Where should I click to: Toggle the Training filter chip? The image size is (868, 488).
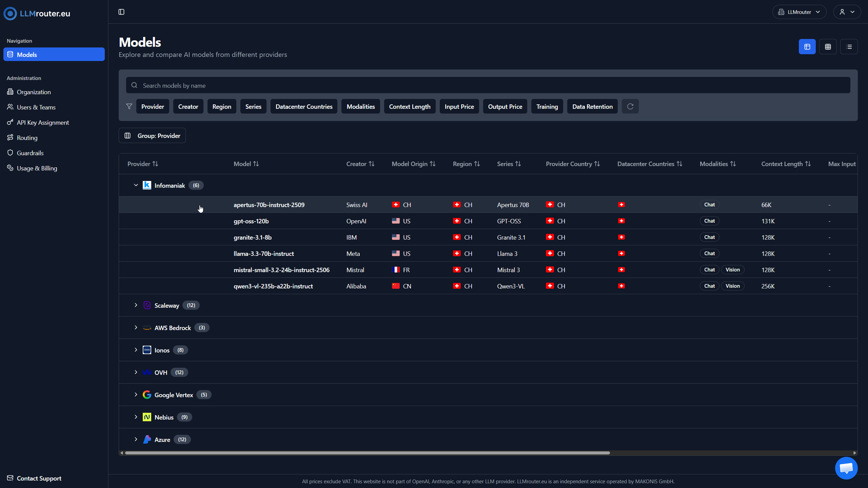[x=547, y=106]
